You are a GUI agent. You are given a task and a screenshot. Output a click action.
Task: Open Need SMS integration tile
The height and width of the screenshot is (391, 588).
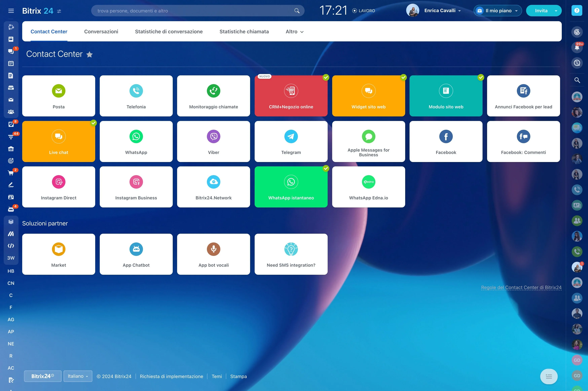tap(291, 254)
